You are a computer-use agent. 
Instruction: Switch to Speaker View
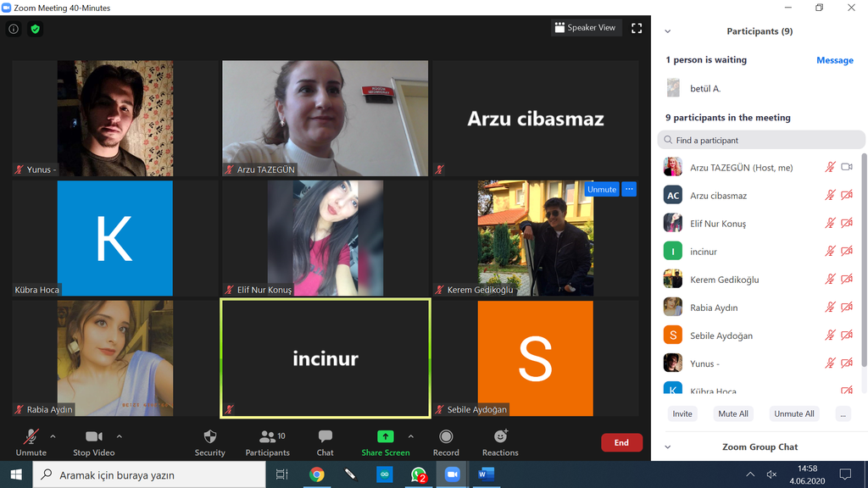585,28
